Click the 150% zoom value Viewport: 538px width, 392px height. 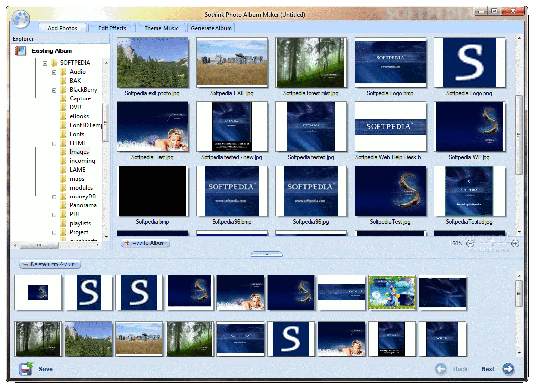coord(456,244)
